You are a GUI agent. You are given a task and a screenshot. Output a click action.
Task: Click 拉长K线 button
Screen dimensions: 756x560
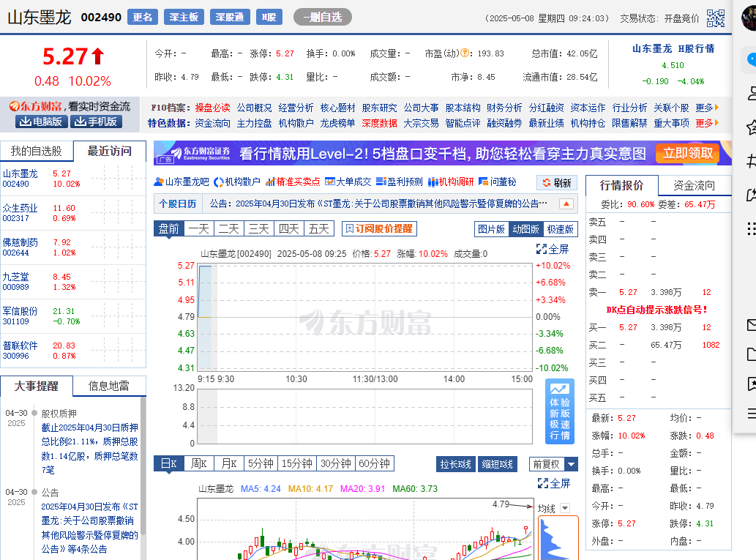click(x=456, y=464)
